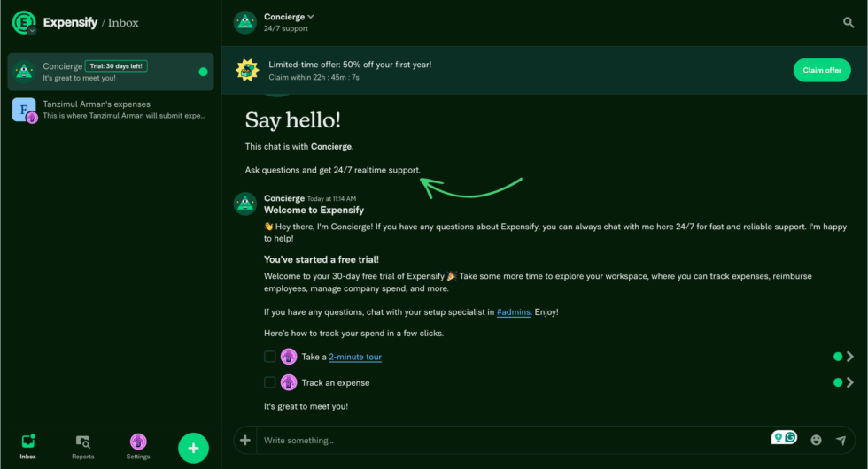Screen dimensions: 868x469
Task: Expand the Concierge header dropdown chevron
Action: 311,17
